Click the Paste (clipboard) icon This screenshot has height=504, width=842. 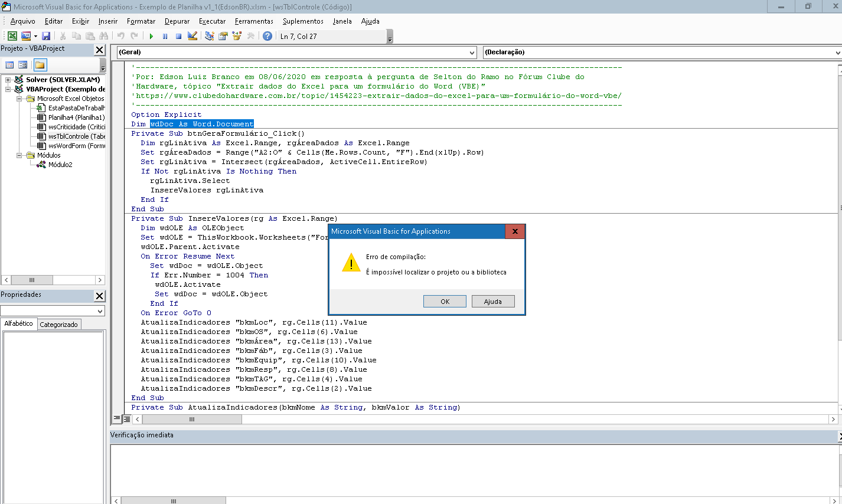click(90, 36)
